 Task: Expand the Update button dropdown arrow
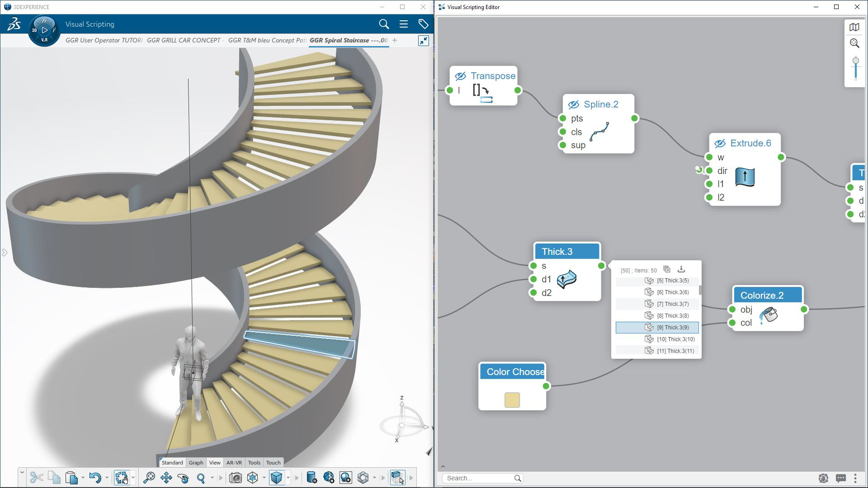point(133,478)
